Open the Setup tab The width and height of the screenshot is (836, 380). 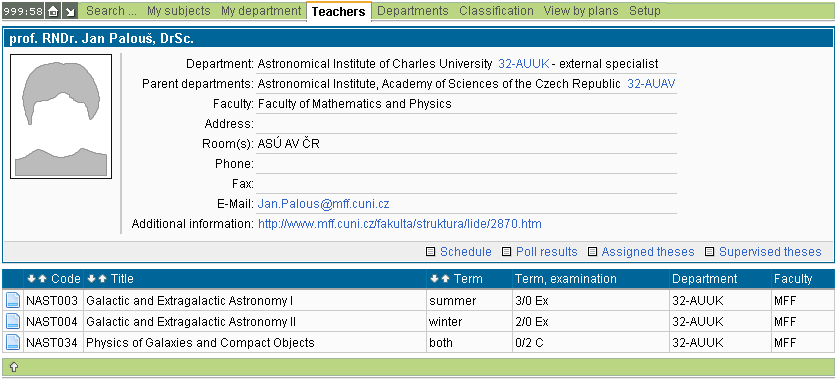click(645, 11)
